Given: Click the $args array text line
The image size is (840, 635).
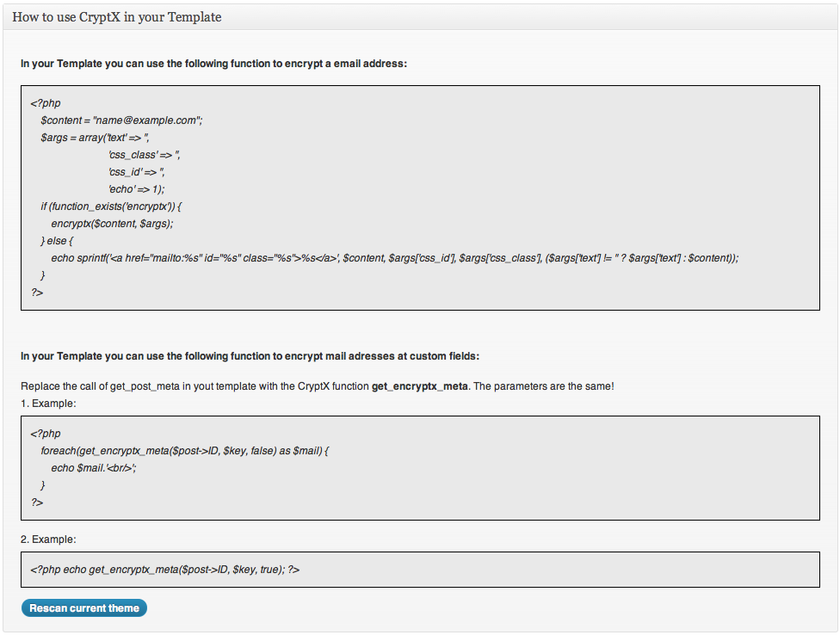Looking at the screenshot, I should [95, 138].
